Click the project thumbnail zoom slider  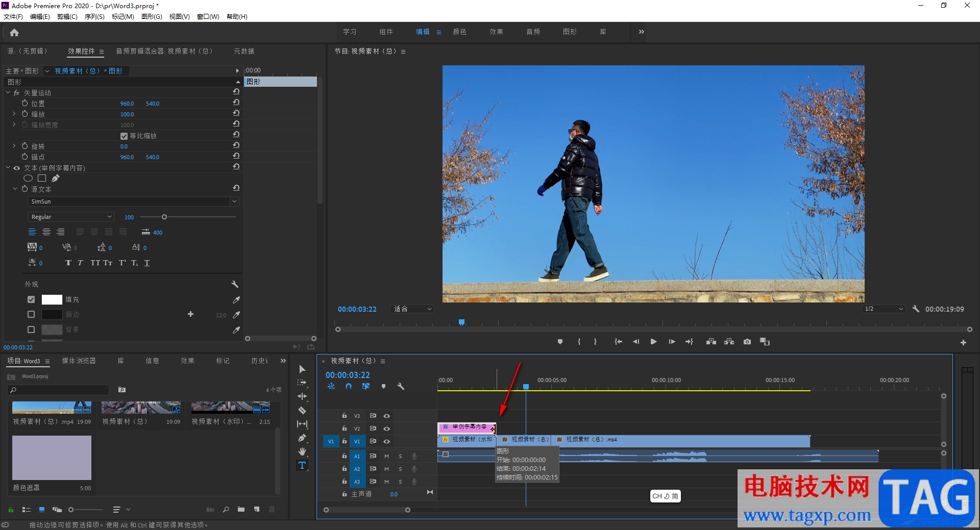(x=71, y=510)
